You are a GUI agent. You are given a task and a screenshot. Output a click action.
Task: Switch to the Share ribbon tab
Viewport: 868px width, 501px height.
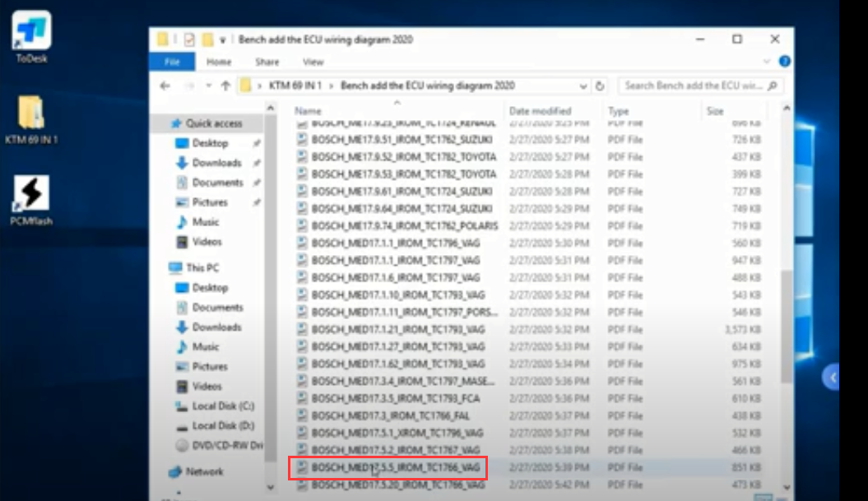pos(267,62)
